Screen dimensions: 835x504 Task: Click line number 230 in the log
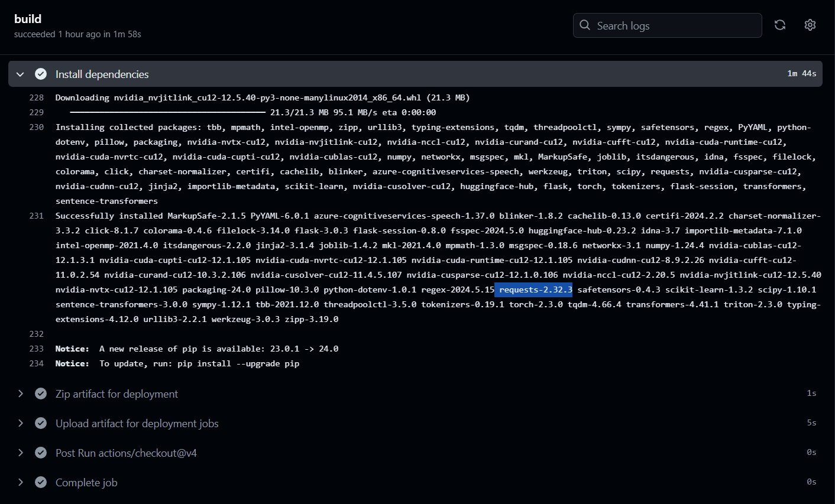click(36, 126)
